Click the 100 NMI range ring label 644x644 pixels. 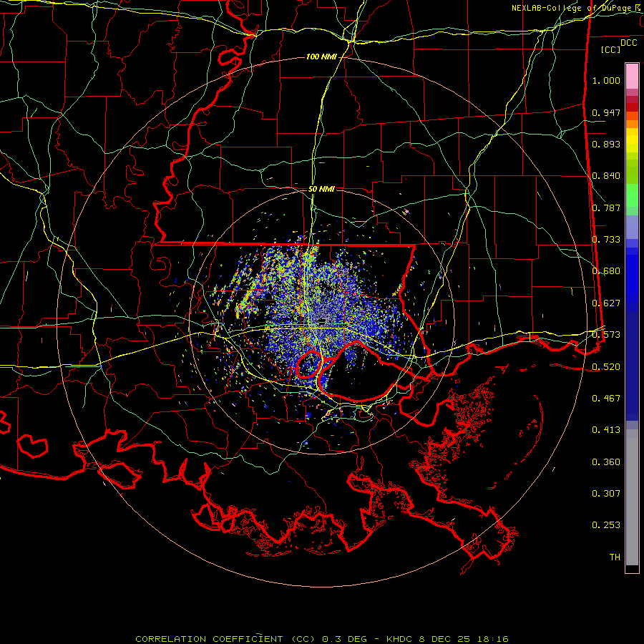point(321,57)
